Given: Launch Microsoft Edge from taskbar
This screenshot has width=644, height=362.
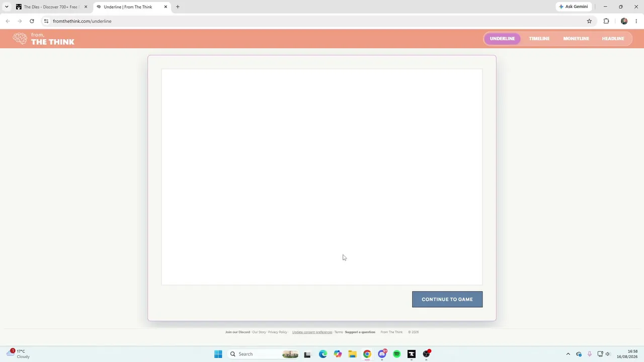Looking at the screenshot, I should pyautogui.click(x=323, y=354).
